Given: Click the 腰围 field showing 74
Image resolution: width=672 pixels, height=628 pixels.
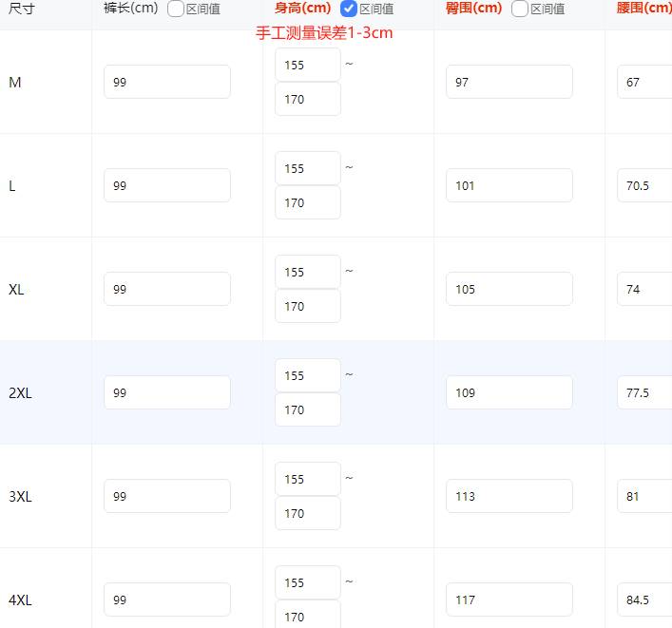Looking at the screenshot, I should 644,289.
